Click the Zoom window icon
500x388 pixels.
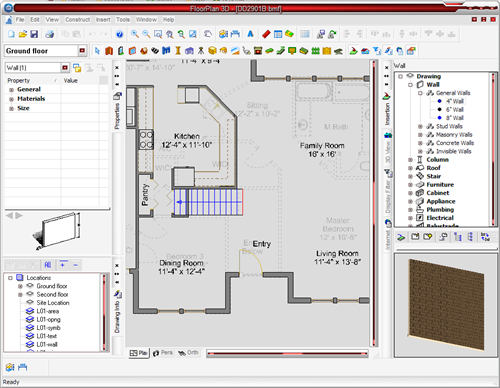[x=158, y=34]
